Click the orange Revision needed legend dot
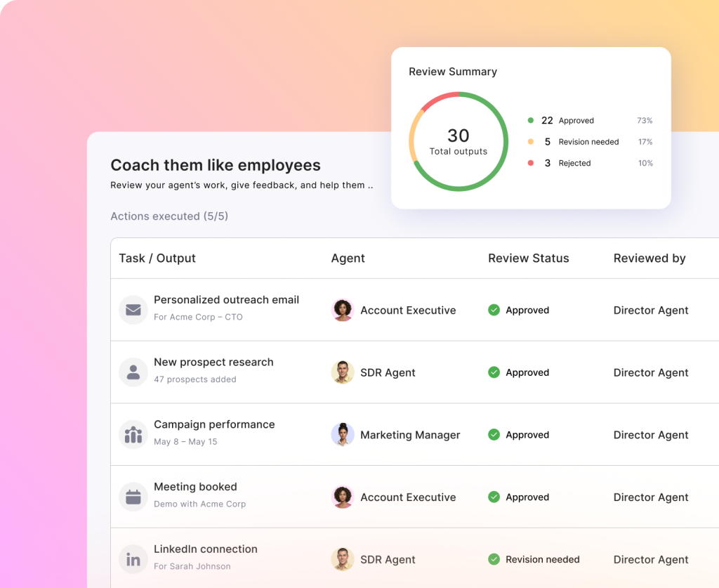The width and height of the screenshot is (719, 588). pyautogui.click(x=531, y=142)
